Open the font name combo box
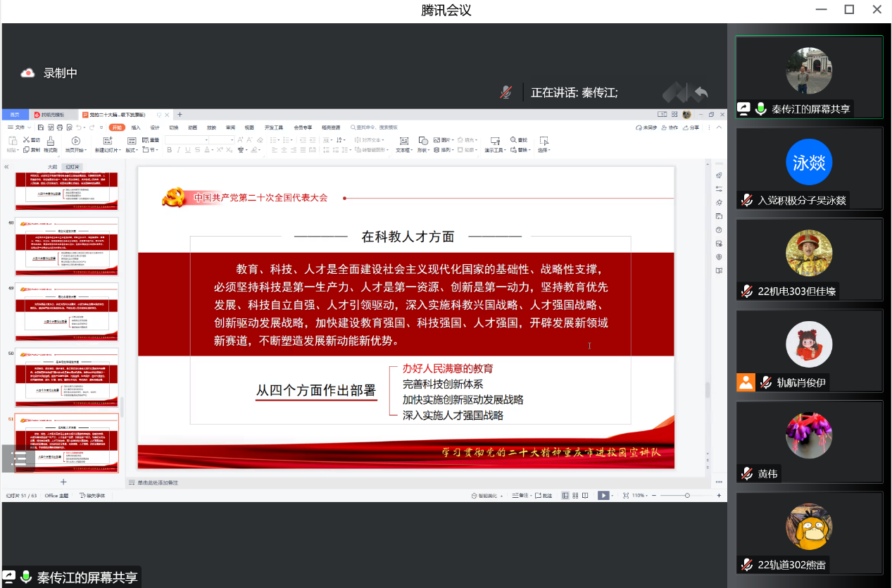 point(186,139)
